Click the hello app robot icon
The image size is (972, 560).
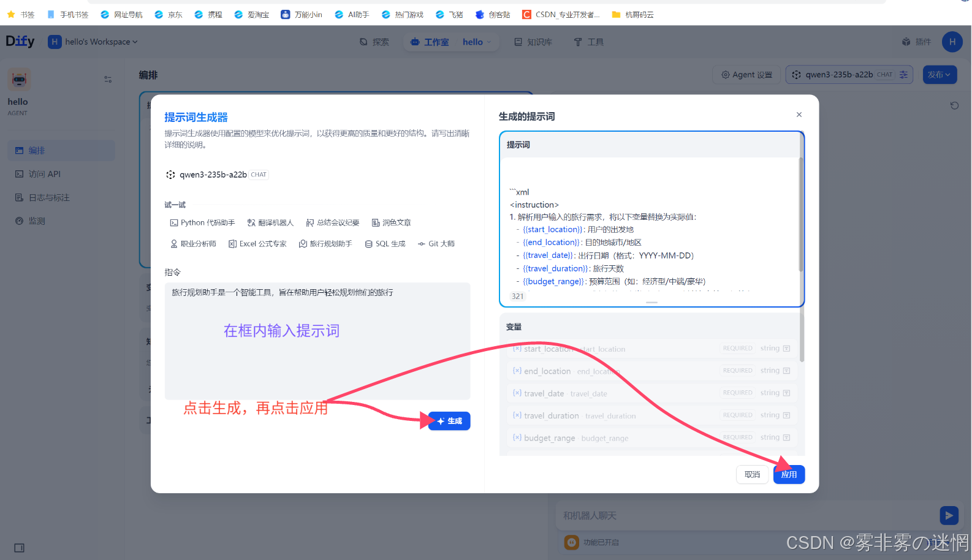coord(19,80)
